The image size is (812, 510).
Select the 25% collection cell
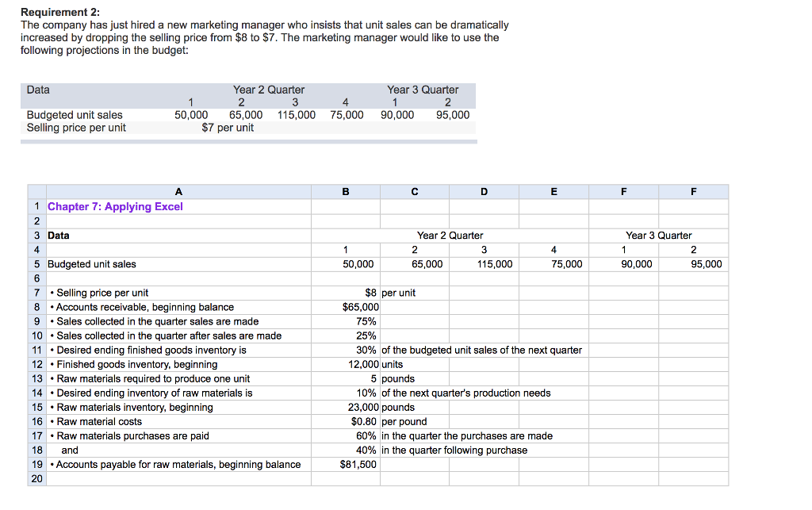click(346, 336)
